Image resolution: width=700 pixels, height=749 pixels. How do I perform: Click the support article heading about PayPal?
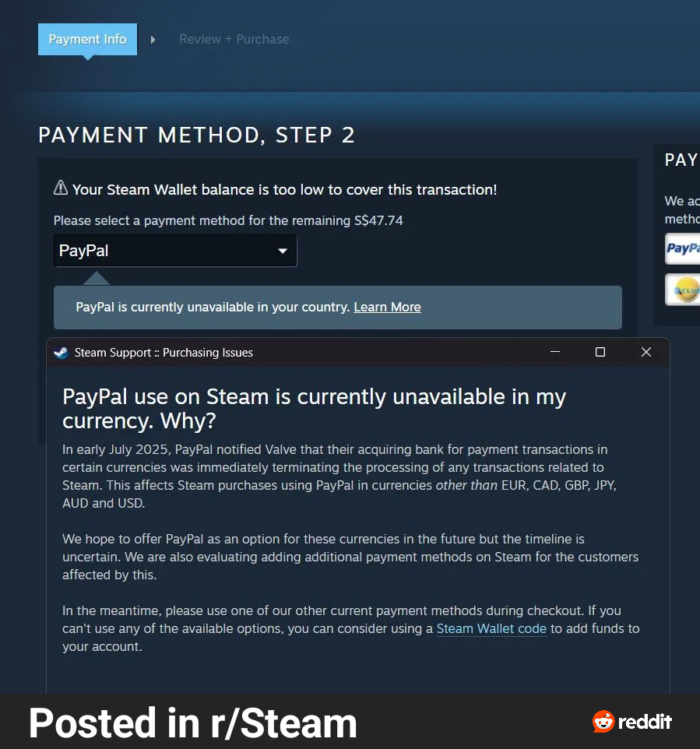(314, 409)
